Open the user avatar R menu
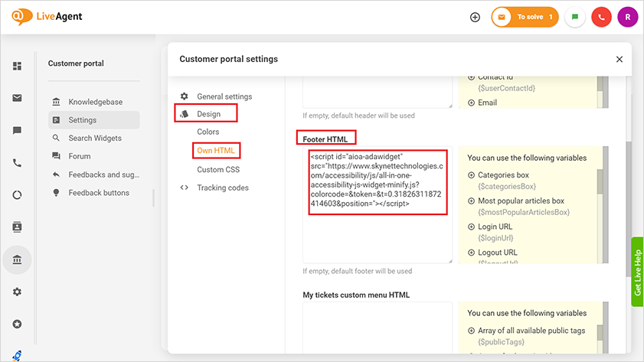644x362 pixels. (x=628, y=18)
